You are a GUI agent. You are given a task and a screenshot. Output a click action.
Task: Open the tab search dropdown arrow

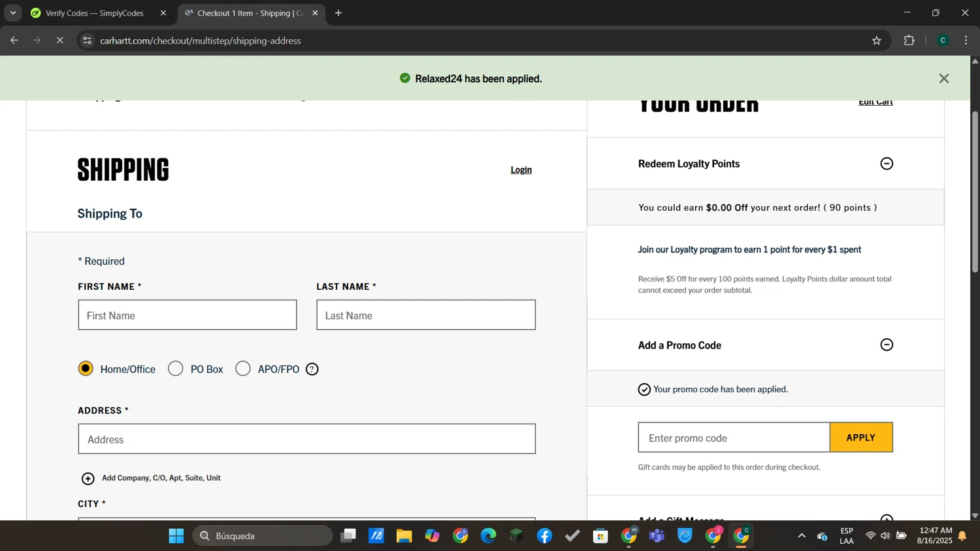click(13, 13)
